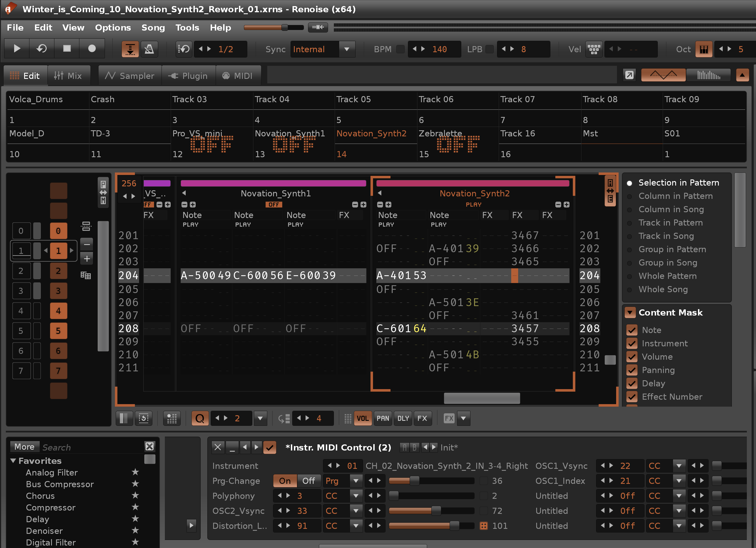Uncheck the Panning content mask checkbox
The height and width of the screenshot is (548, 756).
(632, 370)
